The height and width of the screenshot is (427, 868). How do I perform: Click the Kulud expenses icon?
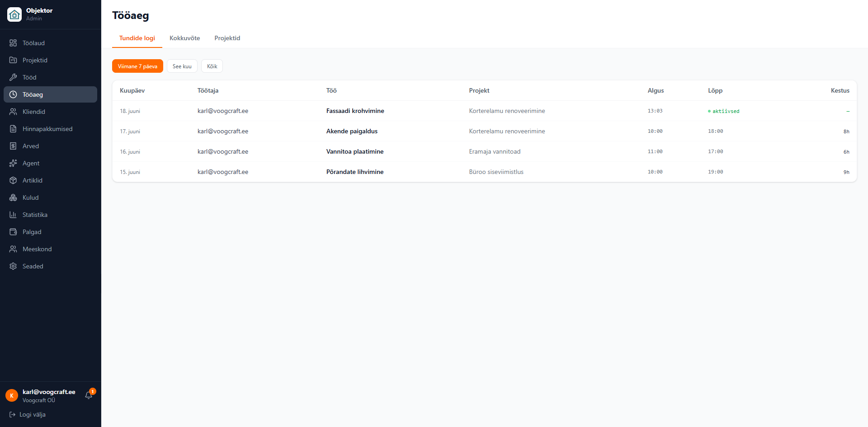pos(13,197)
